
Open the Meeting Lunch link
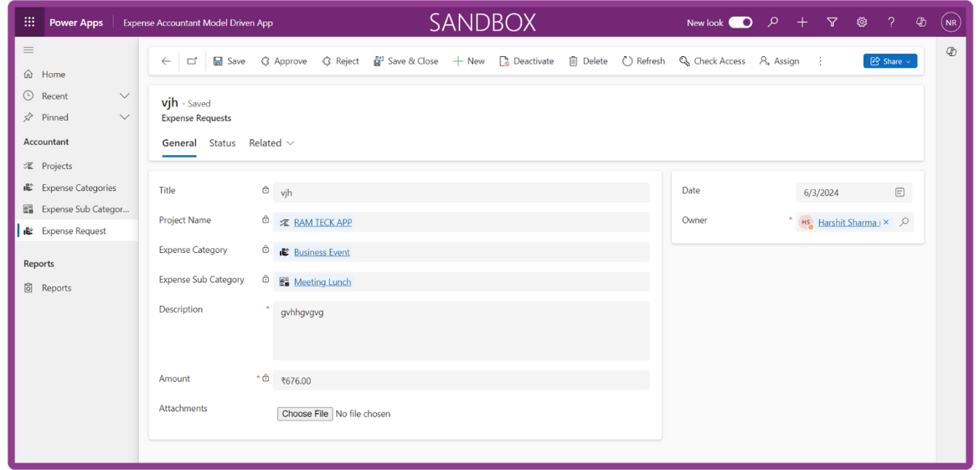point(322,281)
